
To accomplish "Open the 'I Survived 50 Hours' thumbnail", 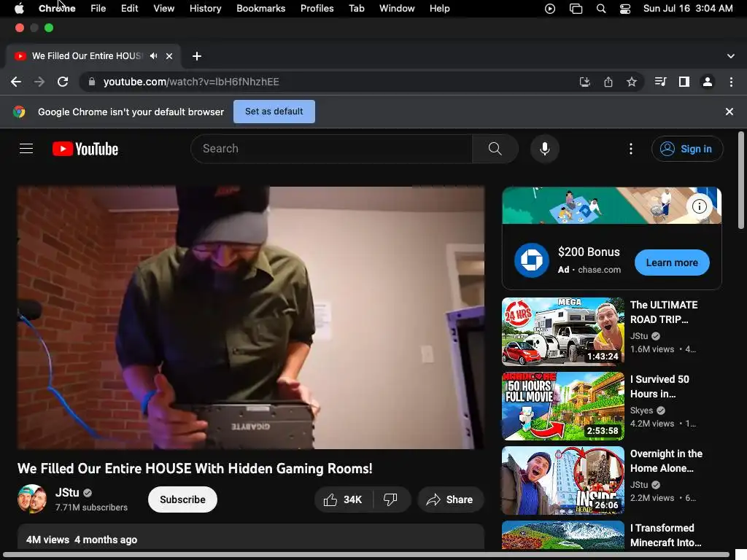I will point(562,405).
